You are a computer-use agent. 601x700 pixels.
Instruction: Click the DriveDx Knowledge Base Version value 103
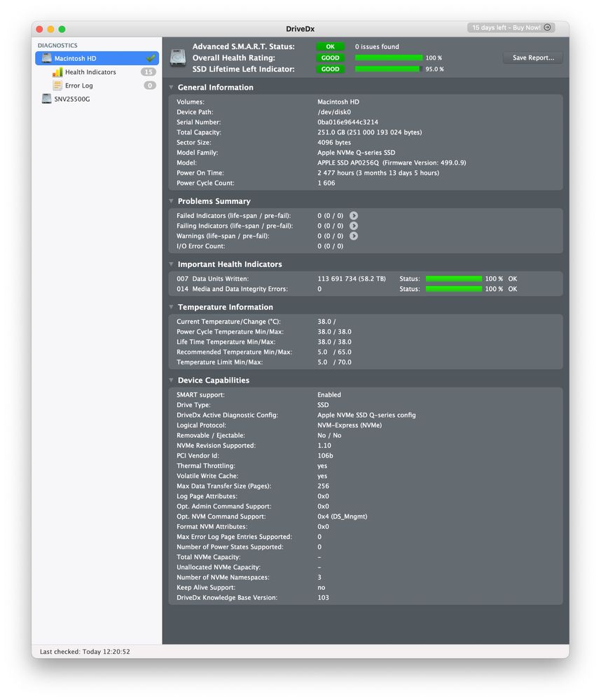tap(323, 597)
